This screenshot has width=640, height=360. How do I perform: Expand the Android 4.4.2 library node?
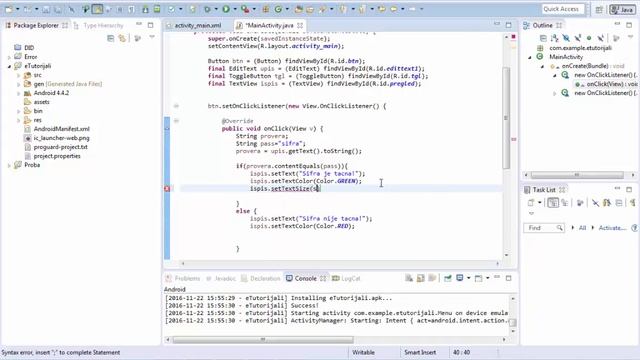(x=18, y=93)
